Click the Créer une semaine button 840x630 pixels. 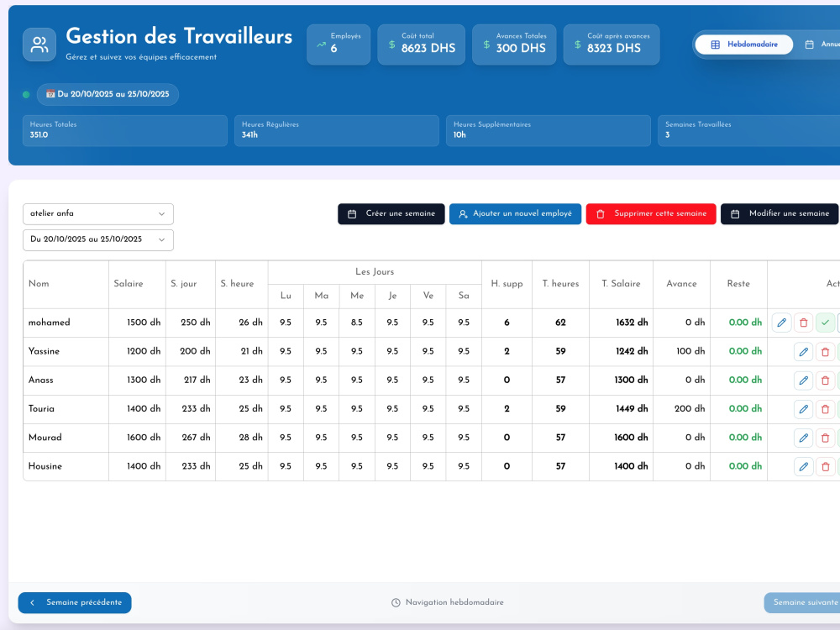tap(391, 213)
